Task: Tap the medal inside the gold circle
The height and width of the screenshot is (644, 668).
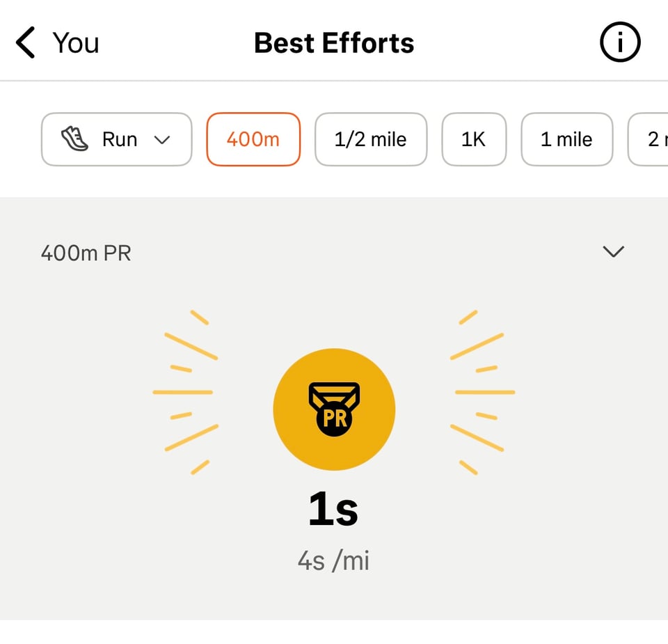Action: [x=334, y=409]
